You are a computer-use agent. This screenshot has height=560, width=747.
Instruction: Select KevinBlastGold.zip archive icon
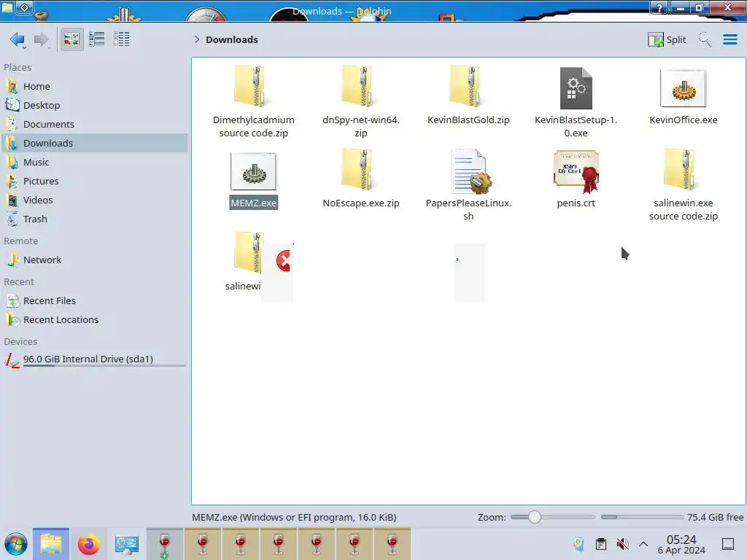pyautogui.click(x=468, y=87)
